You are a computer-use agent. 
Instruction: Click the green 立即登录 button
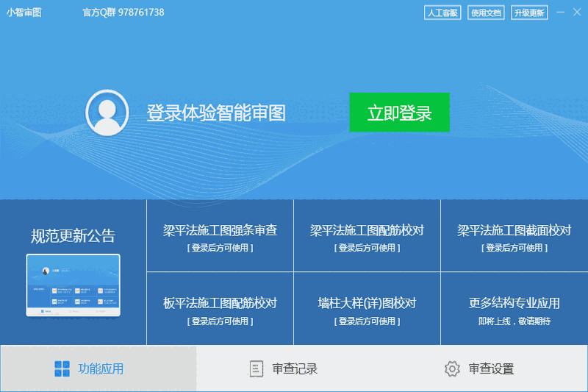(x=399, y=113)
